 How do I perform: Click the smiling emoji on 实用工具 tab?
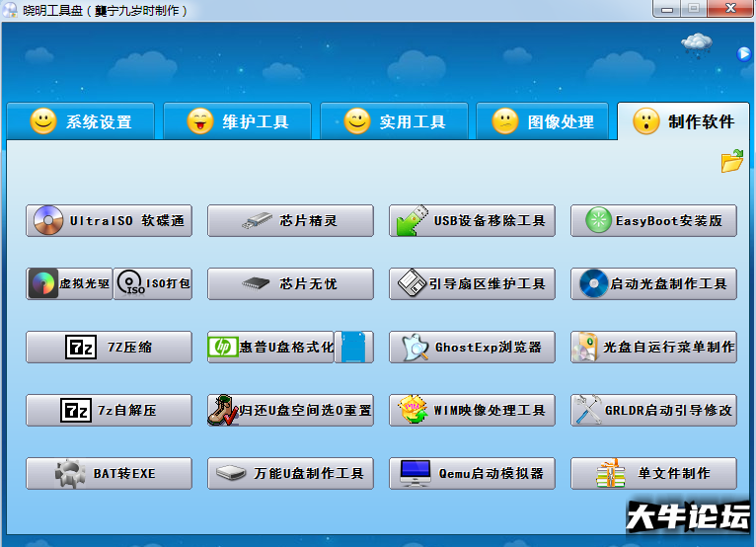[357, 120]
